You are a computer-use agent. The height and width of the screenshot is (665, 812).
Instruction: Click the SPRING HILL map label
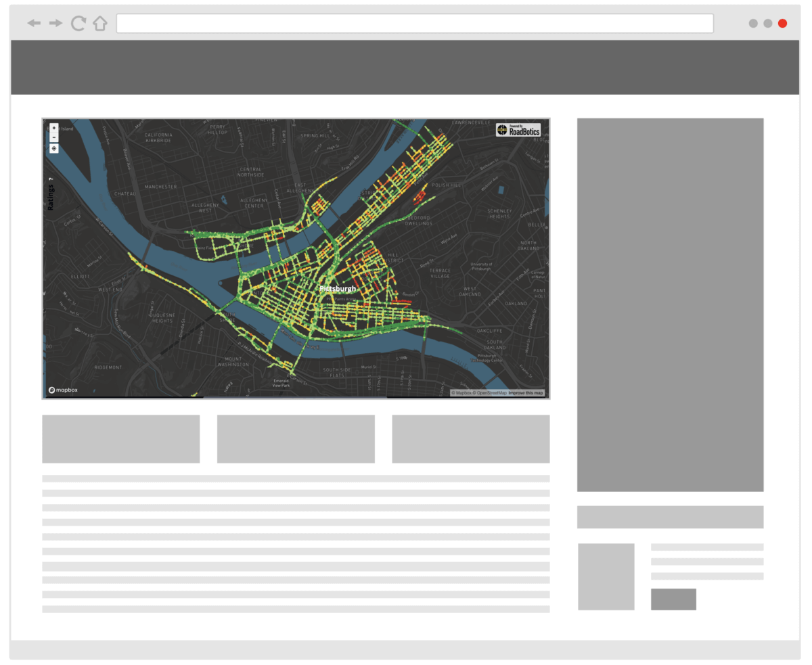pyautogui.click(x=315, y=135)
